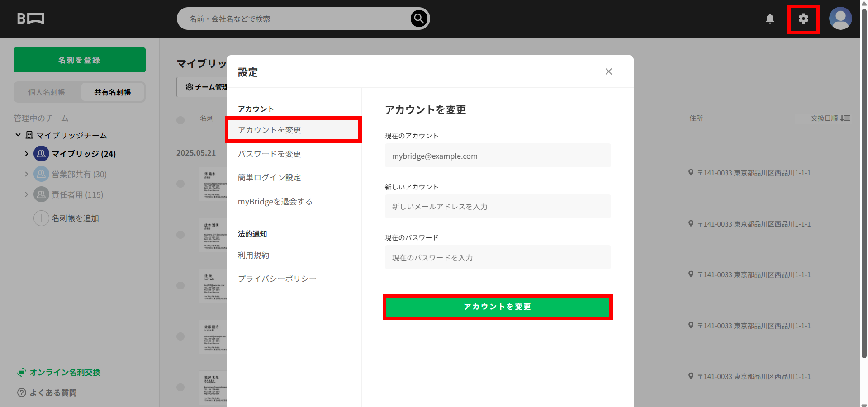Click the マイブリッジ team avatar icon
This screenshot has height=407, width=868.
pyautogui.click(x=41, y=154)
